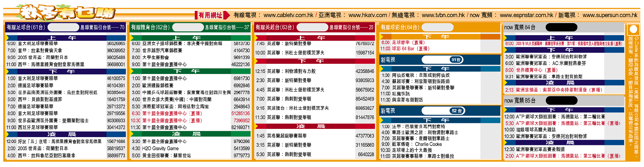This screenshot has height=167, width=644.
Task: Select 11:00 紅魔快訊
Action: (x=395, y=94)
